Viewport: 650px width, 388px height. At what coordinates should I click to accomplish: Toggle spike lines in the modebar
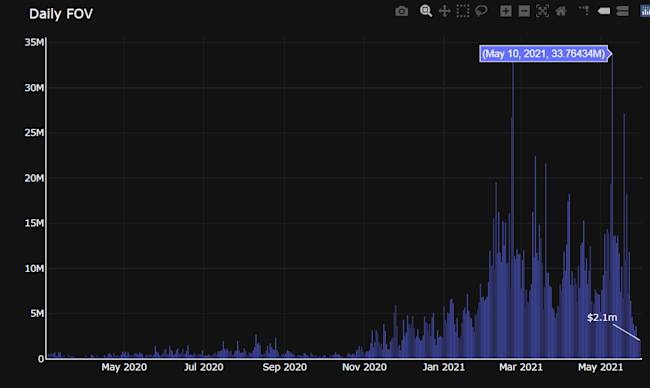pyautogui.click(x=584, y=11)
